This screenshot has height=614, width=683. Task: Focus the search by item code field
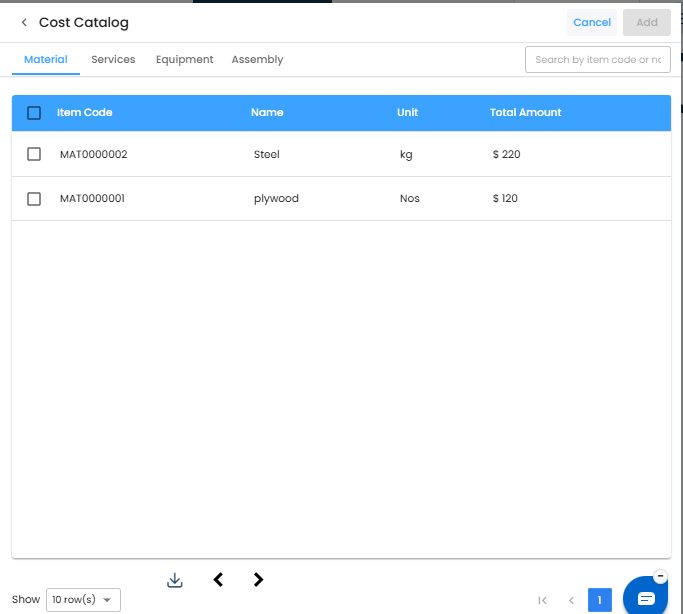(x=598, y=60)
